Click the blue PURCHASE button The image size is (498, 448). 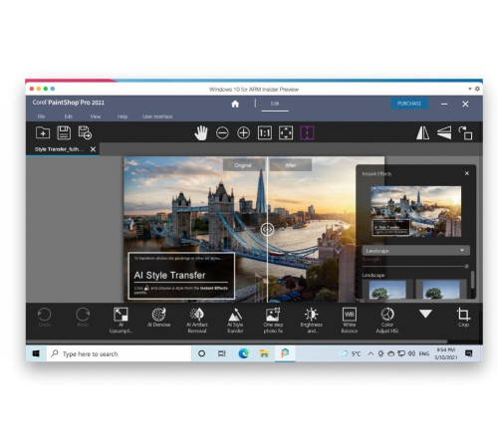409,104
